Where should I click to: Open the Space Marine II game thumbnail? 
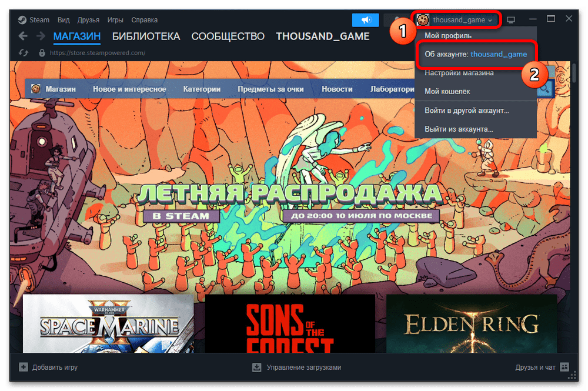[x=108, y=323]
